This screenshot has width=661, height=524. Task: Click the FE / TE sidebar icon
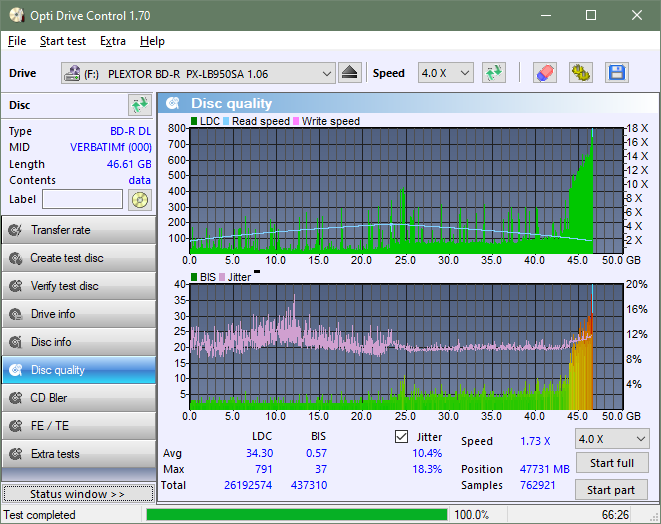click(16, 426)
